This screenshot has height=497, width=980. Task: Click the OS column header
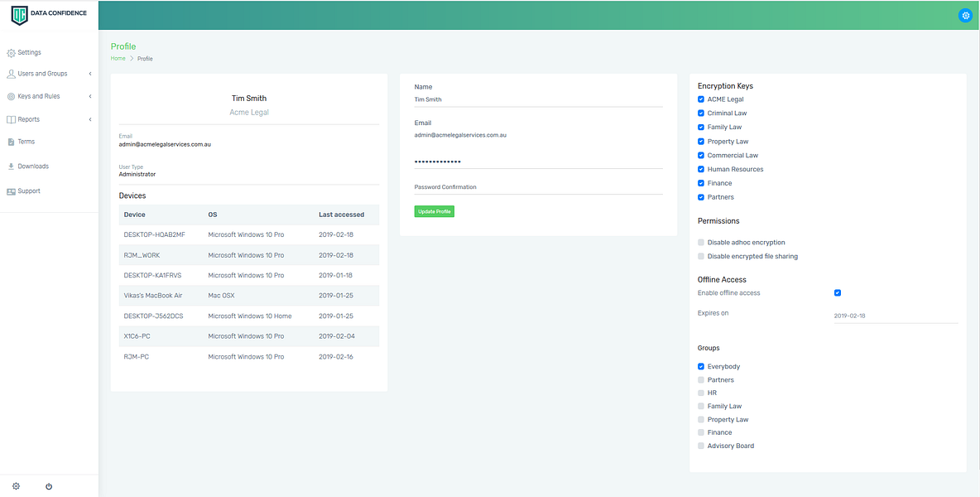pyautogui.click(x=213, y=215)
